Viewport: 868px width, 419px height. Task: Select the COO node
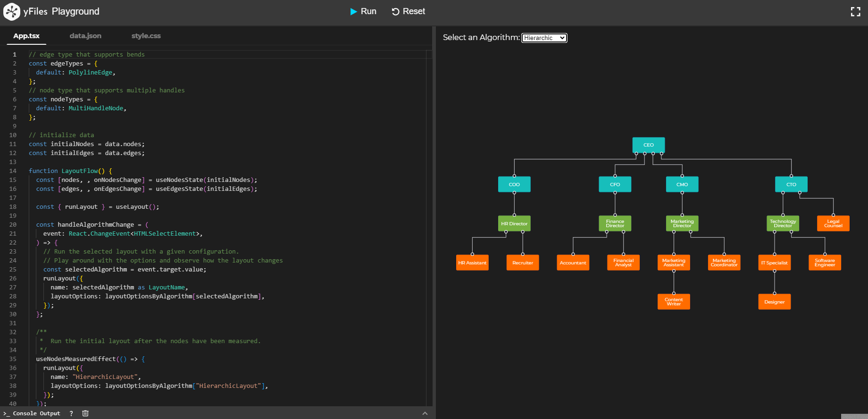tap(514, 184)
